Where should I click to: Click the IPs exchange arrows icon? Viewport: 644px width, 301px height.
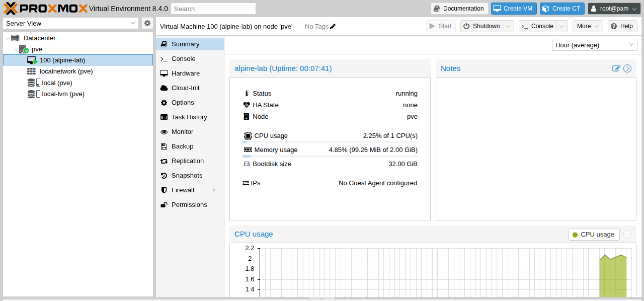(x=246, y=183)
